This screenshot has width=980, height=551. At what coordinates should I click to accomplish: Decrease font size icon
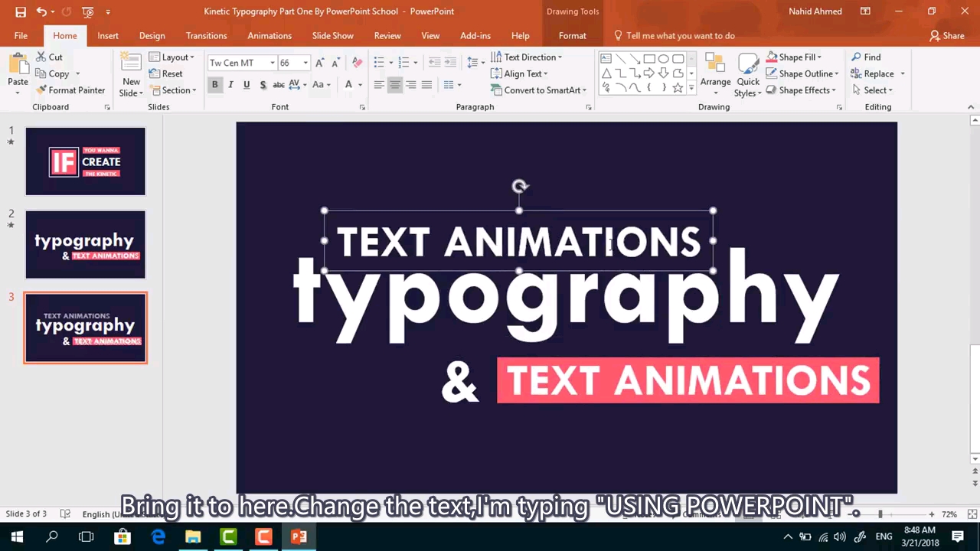point(335,63)
